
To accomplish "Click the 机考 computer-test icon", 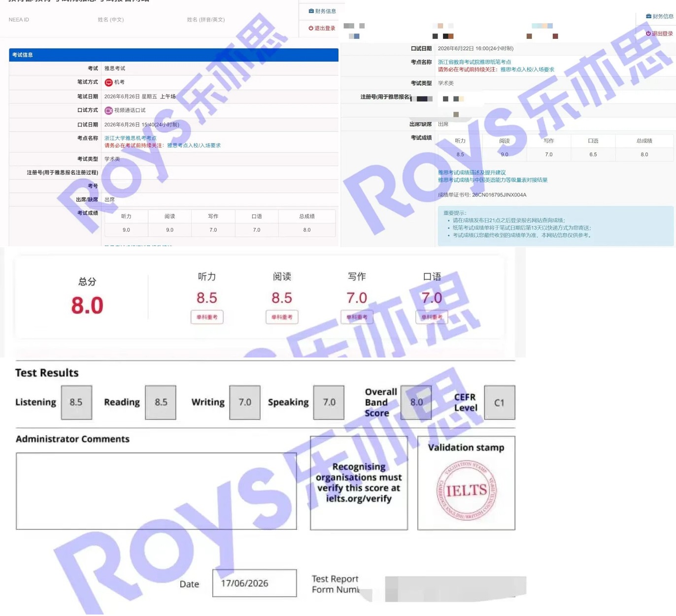I will tap(108, 82).
